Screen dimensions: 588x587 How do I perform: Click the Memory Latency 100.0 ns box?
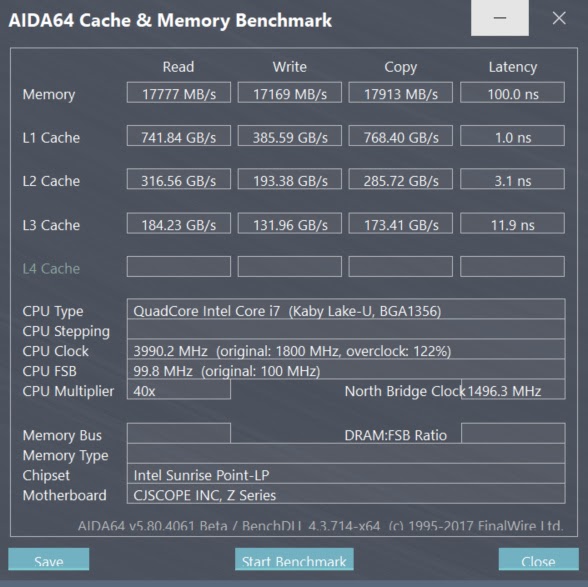click(x=512, y=93)
